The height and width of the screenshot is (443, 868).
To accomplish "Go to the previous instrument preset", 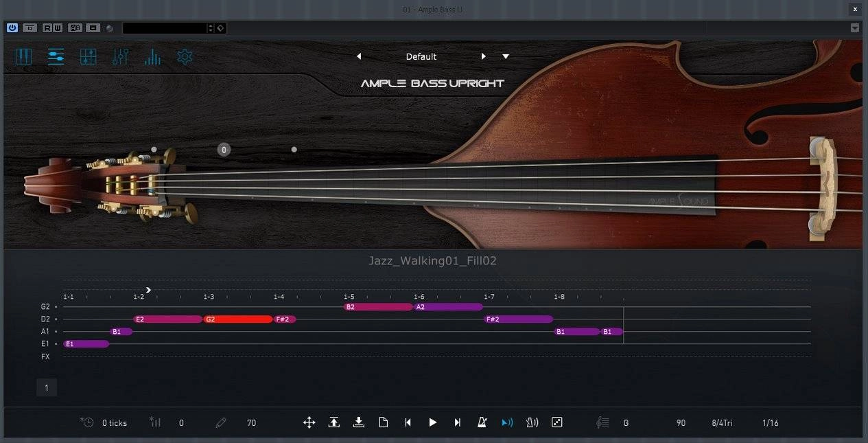I will 359,56.
